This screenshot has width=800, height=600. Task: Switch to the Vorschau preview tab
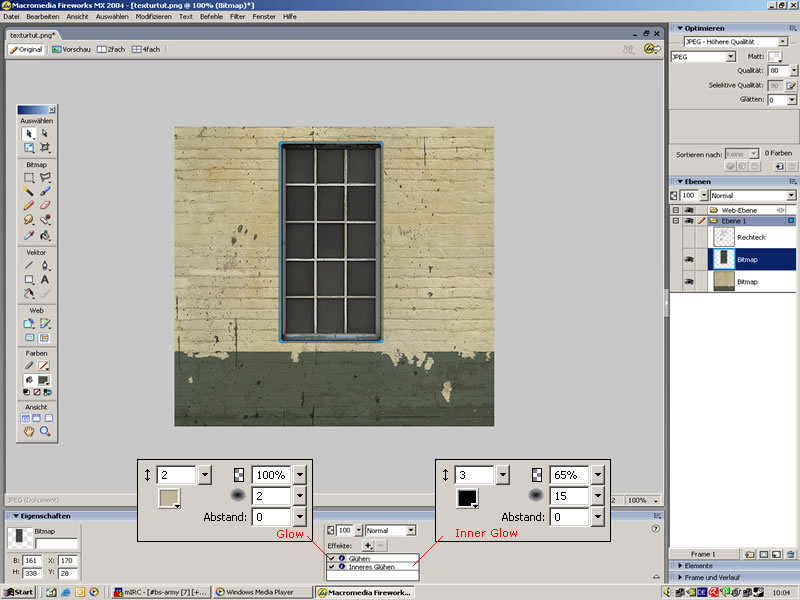coord(71,48)
